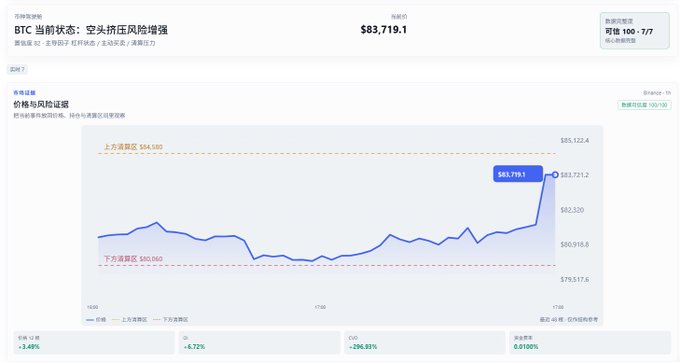The width and height of the screenshot is (680, 362).
Task: Click the $83,719.1 chart price tooltip
Action: pyautogui.click(x=518, y=174)
